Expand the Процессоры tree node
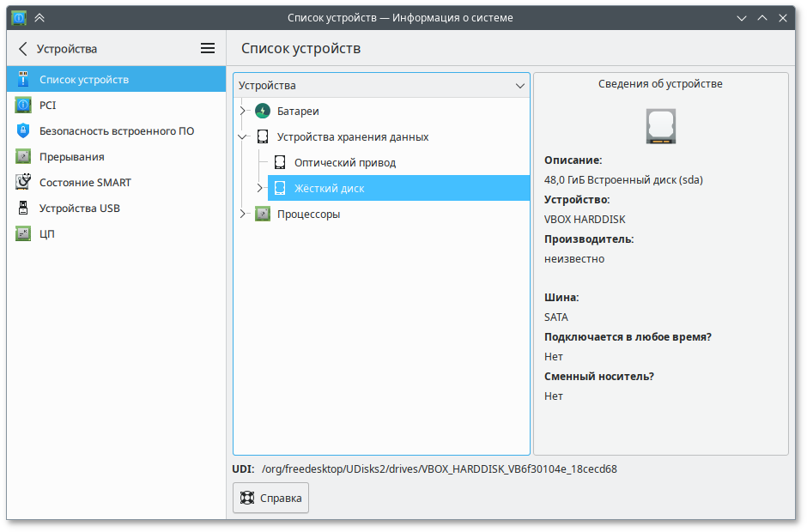The height and width of the screenshot is (532, 807). tap(243, 214)
